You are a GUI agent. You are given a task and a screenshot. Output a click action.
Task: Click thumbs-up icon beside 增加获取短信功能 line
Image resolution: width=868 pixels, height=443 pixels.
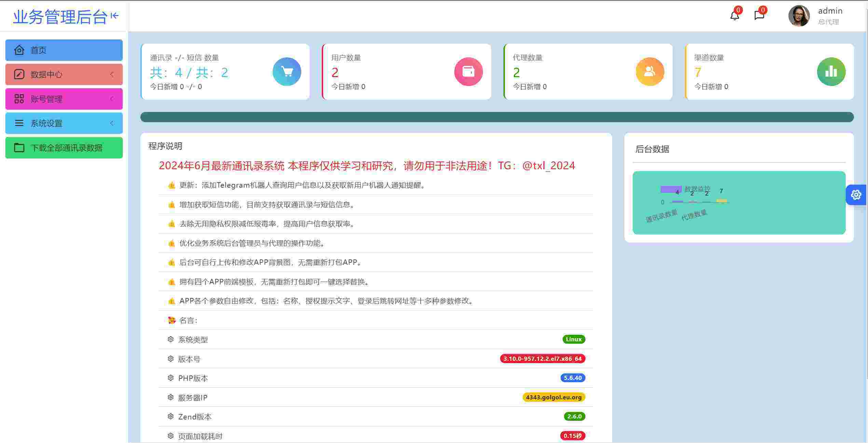(x=171, y=205)
